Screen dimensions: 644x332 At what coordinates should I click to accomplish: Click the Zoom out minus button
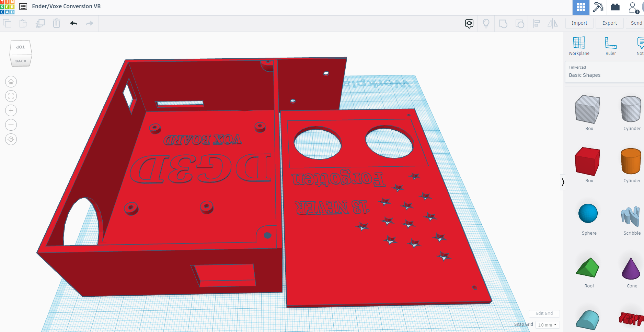point(11,125)
